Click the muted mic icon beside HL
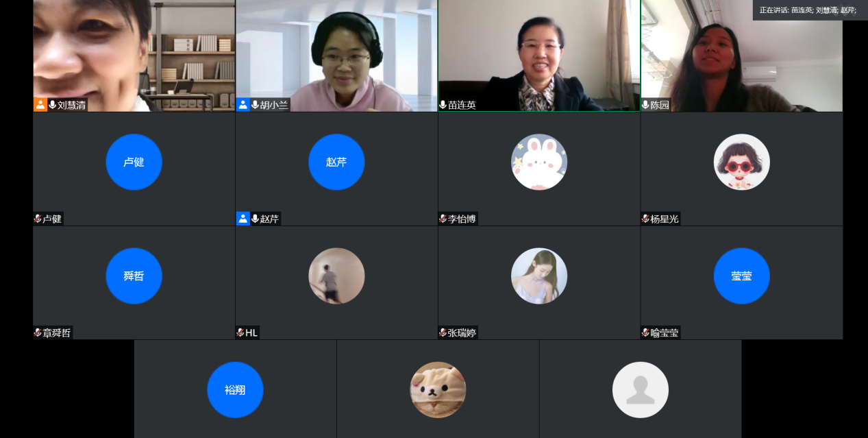The image size is (868, 438). click(240, 332)
